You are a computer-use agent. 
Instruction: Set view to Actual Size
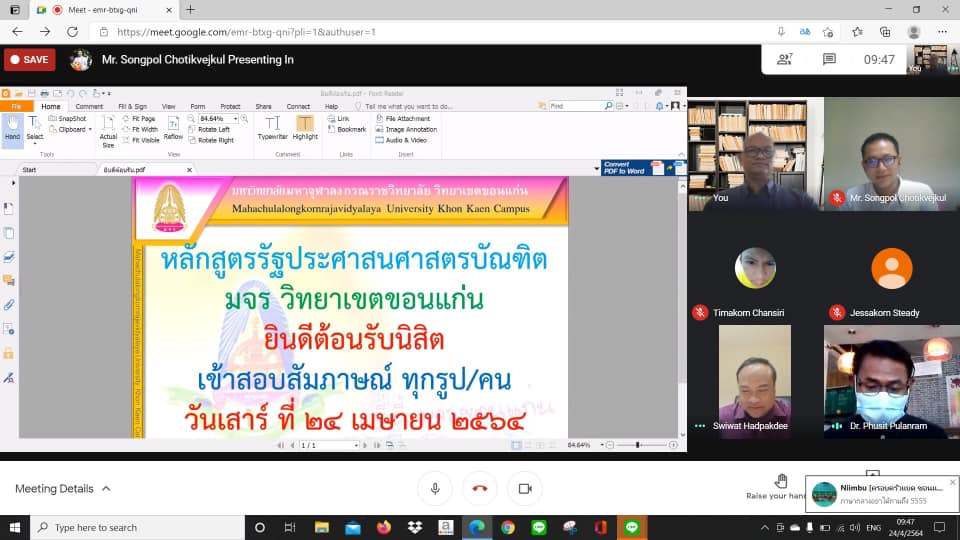[108, 131]
